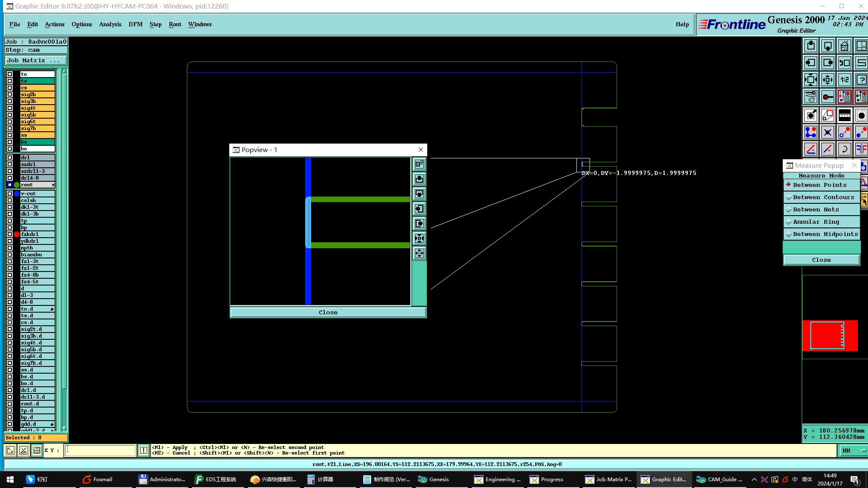Open the Job Matrix ... selector

click(x=36, y=61)
